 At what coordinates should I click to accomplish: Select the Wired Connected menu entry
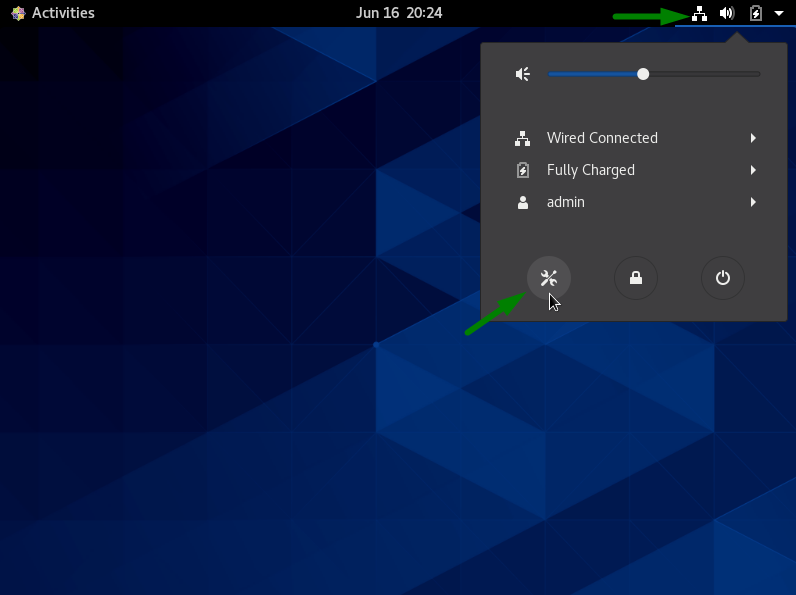tap(602, 138)
